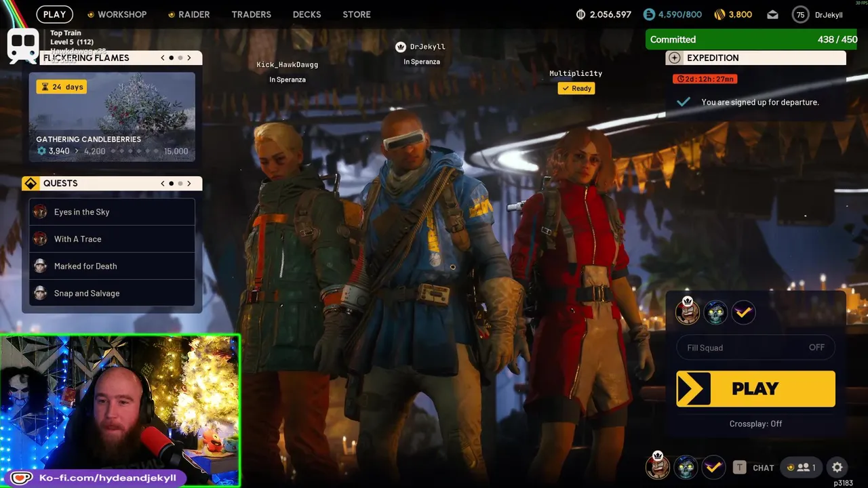Click the DrJekyll profile name at top right
This screenshot has height=488, width=868.
coord(829,15)
